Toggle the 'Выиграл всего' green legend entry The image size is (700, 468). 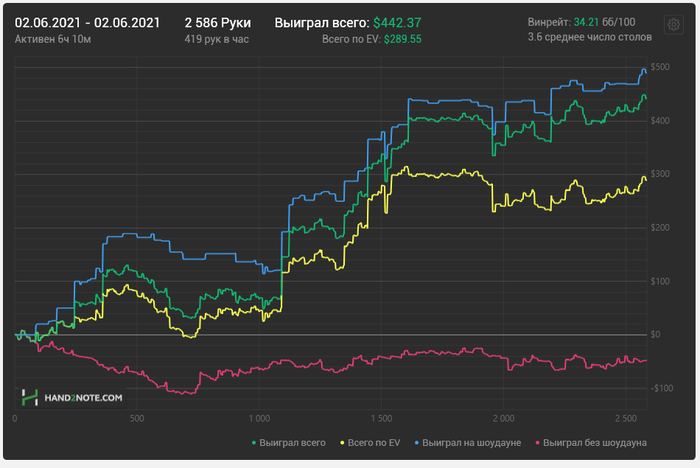click(x=289, y=443)
